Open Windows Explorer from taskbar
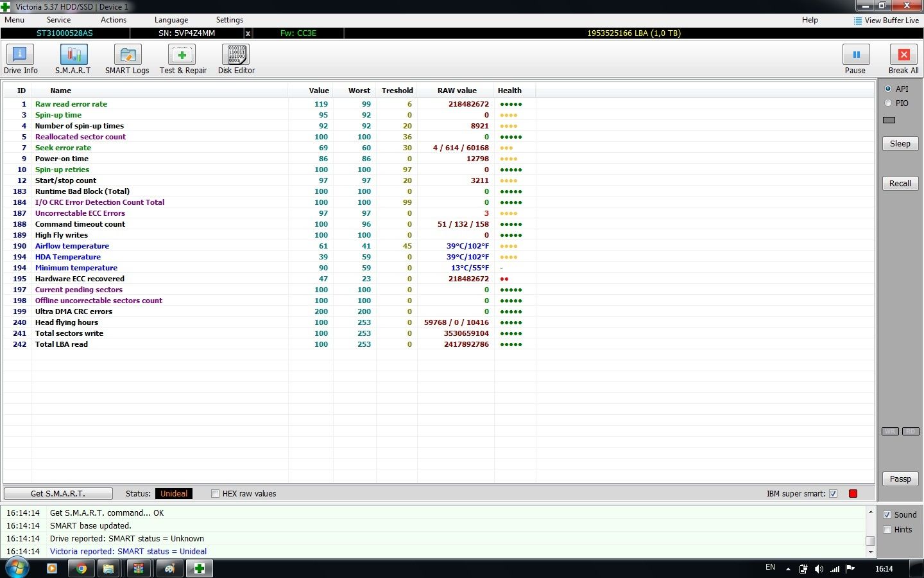924x578 pixels. [x=108, y=568]
